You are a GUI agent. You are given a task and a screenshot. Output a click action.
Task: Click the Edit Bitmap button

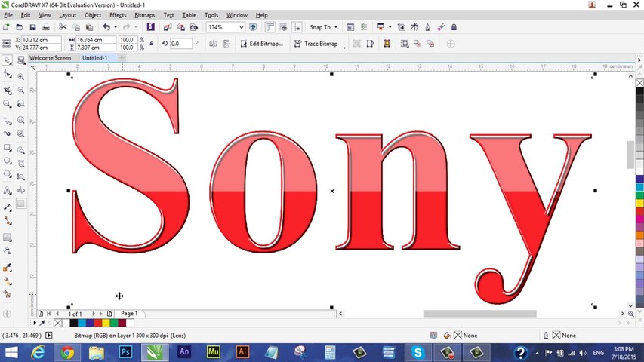[262, 44]
